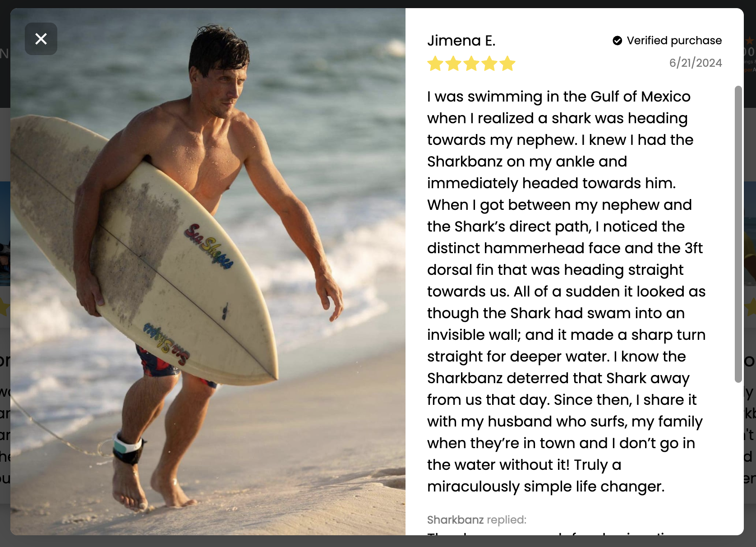Click the Verified purchase checkmark badge
Screen dimensions: 756x547
617,41
